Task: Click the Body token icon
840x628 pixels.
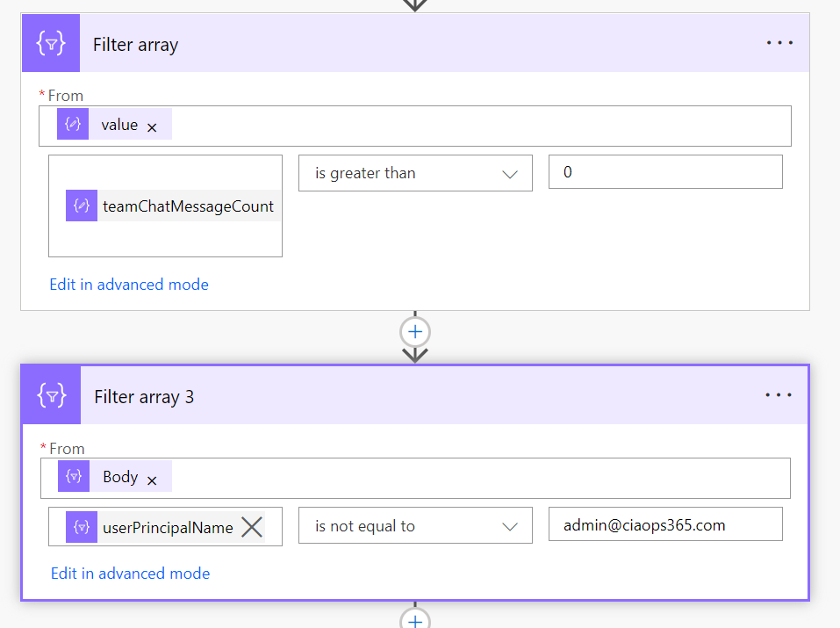Action: [x=75, y=477]
